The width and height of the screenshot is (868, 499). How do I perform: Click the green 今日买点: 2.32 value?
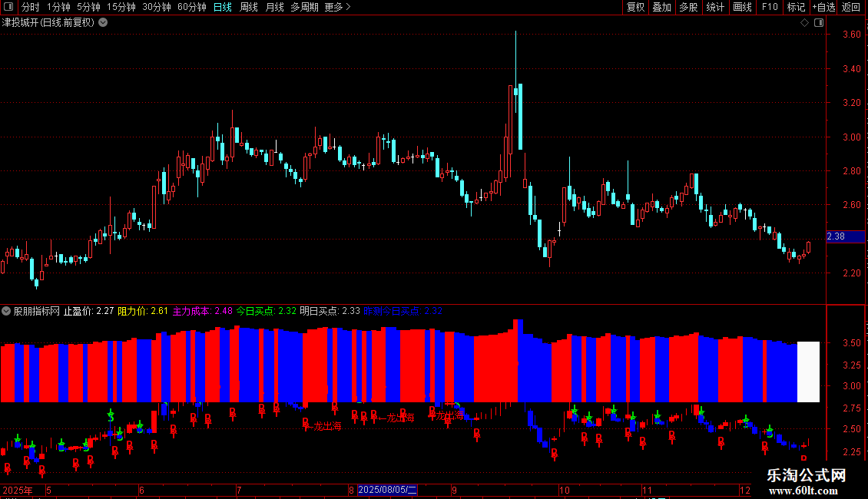click(267, 312)
